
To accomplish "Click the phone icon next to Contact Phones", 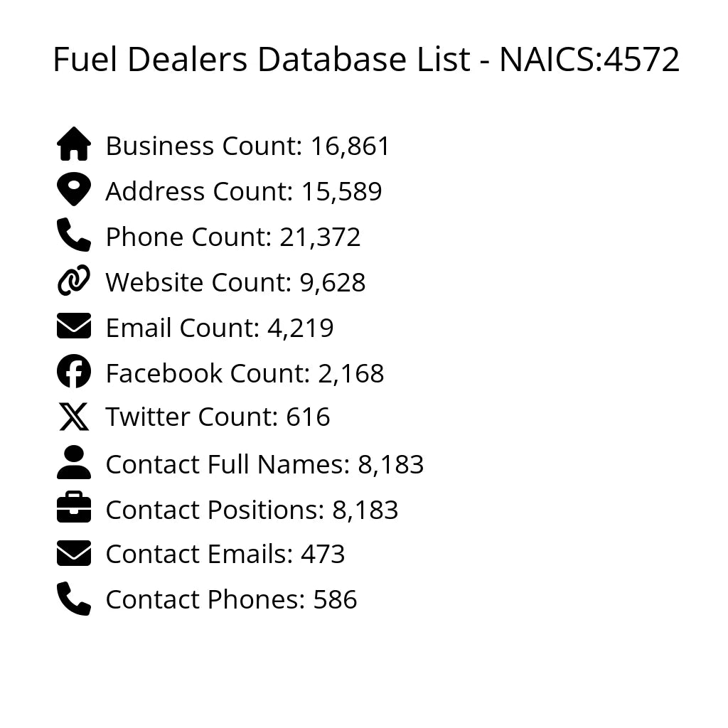I will 74,599.
